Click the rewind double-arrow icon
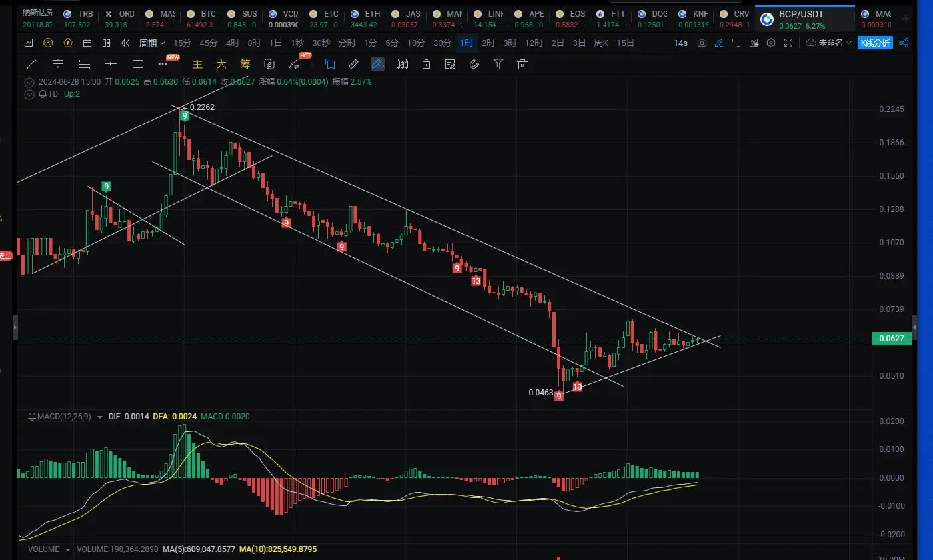 click(125, 43)
